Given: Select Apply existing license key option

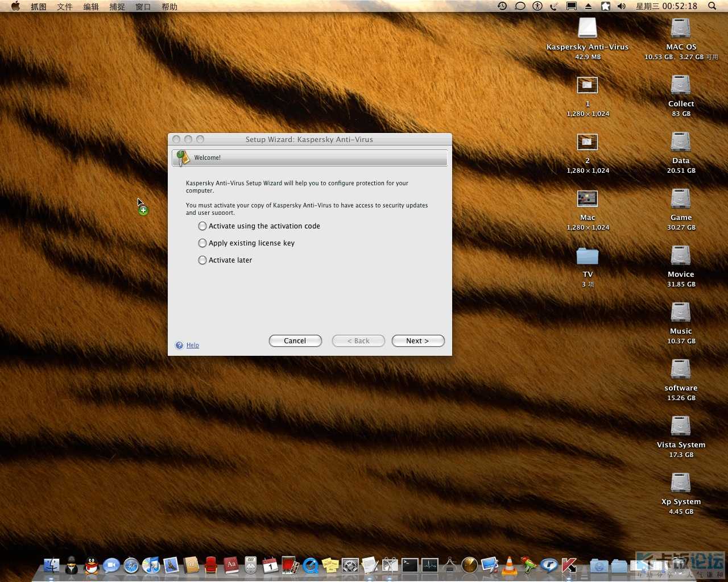Looking at the screenshot, I should [202, 243].
